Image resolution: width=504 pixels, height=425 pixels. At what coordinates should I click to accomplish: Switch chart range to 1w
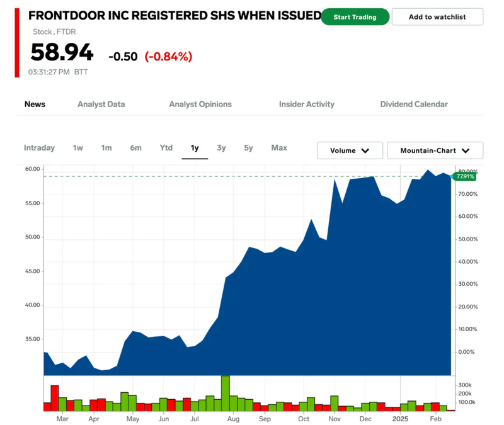click(x=77, y=148)
